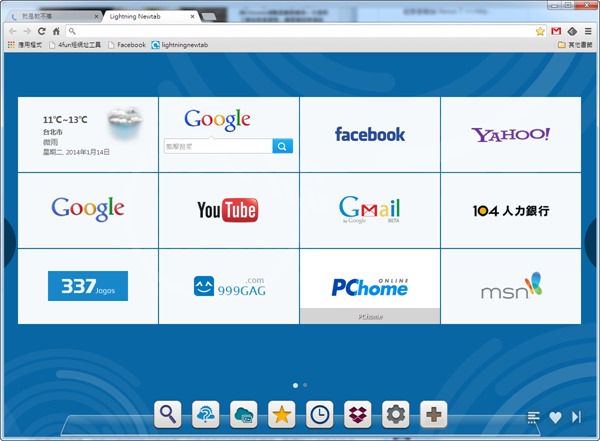This screenshot has width=600, height=441.
Task: Click the add plus dock icon
Action: point(434,414)
